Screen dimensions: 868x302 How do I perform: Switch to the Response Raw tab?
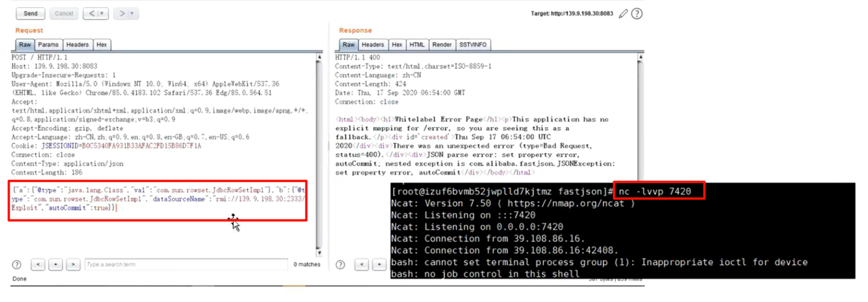point(348,45)
